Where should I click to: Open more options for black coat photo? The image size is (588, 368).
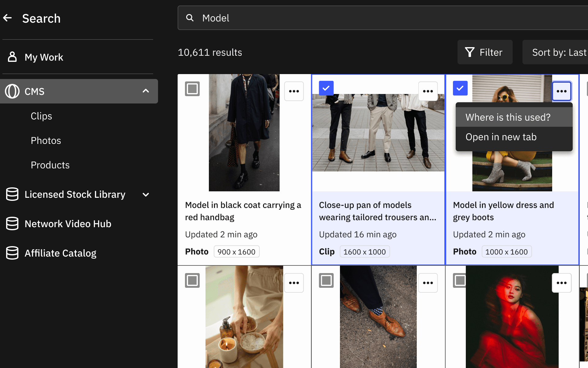click(x=294, y=91)
